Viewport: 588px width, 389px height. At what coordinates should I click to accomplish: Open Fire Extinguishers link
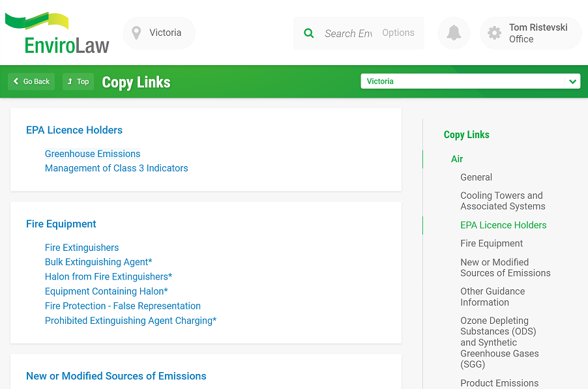(x=81, y=248)
